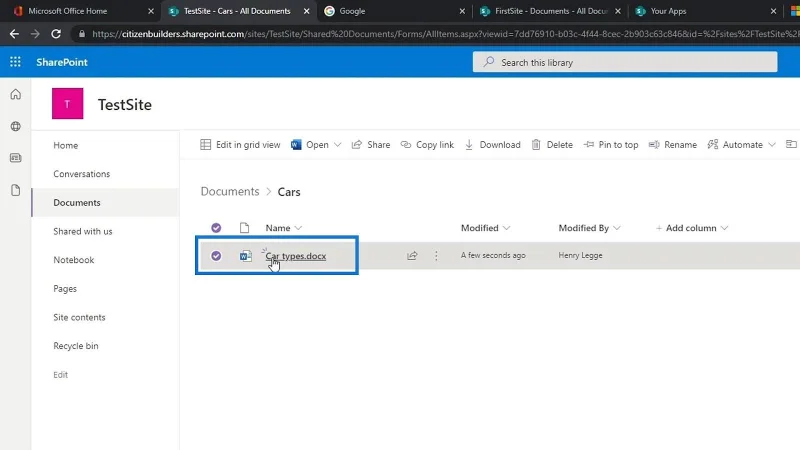Switch to Your Apps browser tab
Image resolution: width=800 pixels, height=450 pixels.
pos(704,11)
